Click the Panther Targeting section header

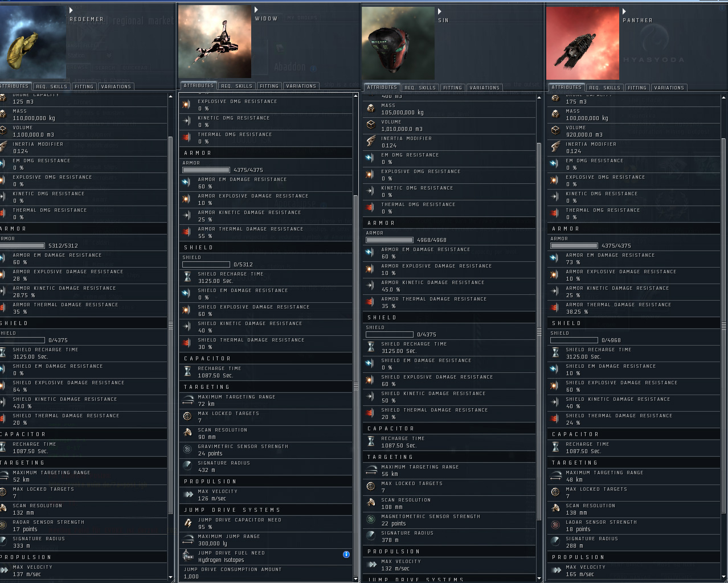click(x=633, y=463)
